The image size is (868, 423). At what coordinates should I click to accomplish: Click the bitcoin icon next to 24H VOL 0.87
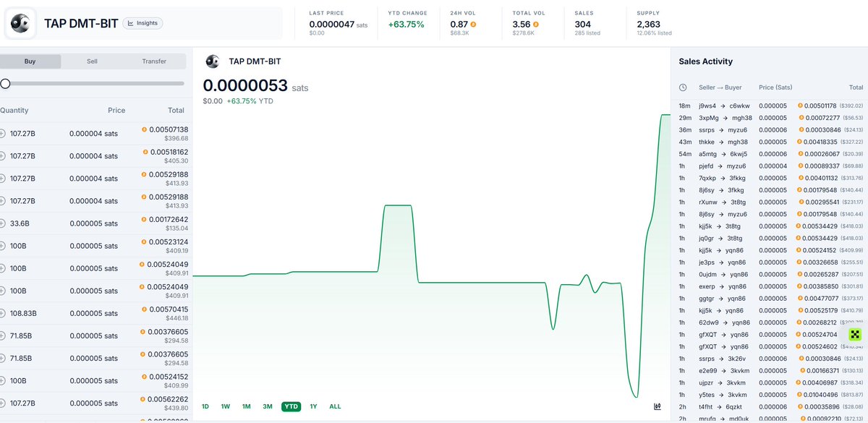(x=473, y=24)
